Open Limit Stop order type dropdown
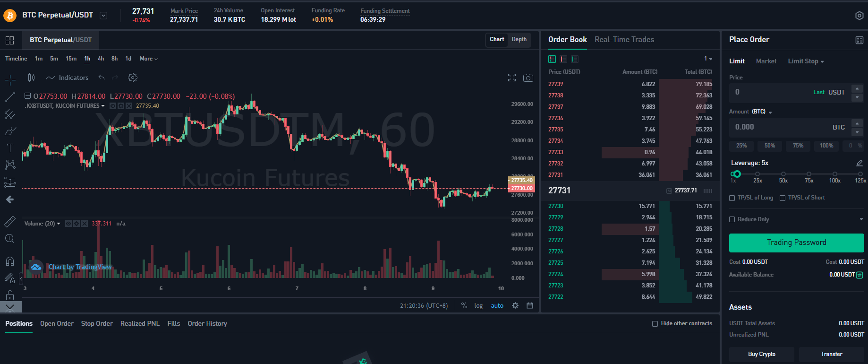Image resolution: width=868 pixels, height=364 pixels. 806,61
